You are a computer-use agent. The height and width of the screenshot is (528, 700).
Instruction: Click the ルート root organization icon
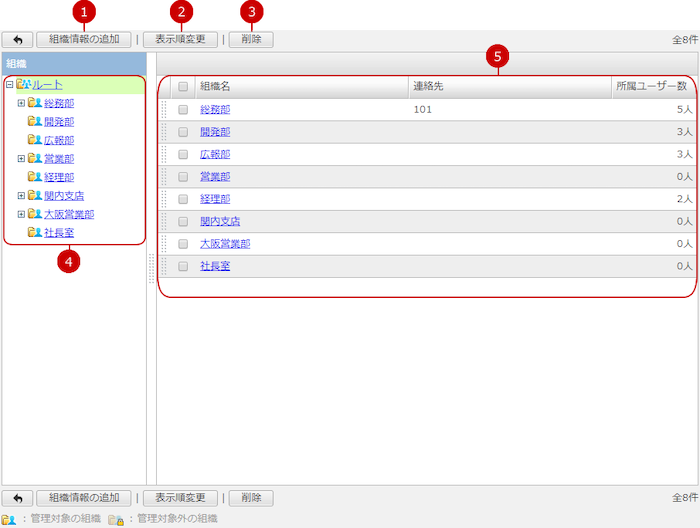24,85
